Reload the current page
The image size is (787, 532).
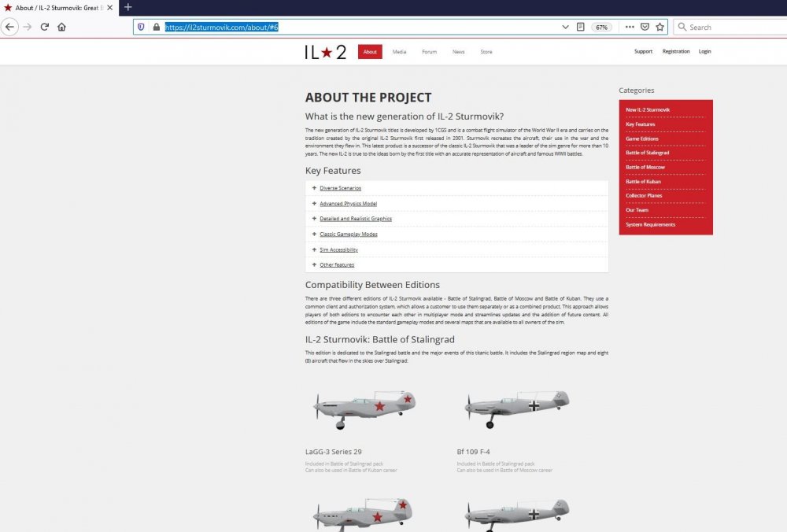(x=46, y=26)
